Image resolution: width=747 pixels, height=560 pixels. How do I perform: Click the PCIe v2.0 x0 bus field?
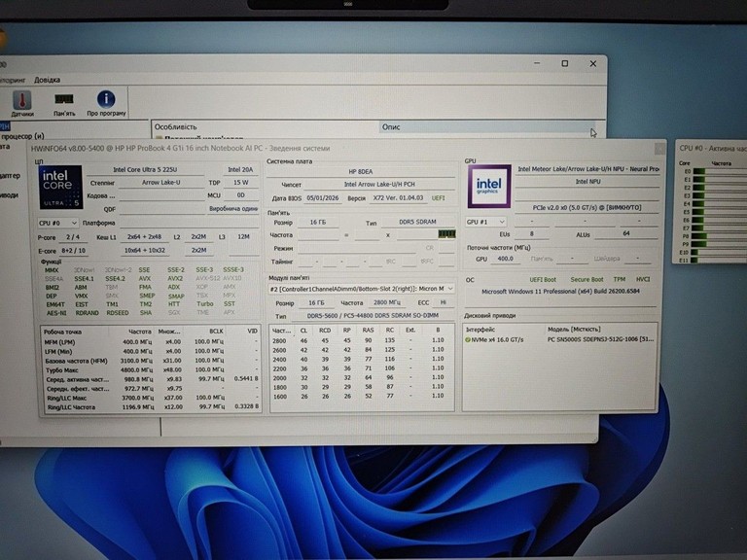[587, 208]
